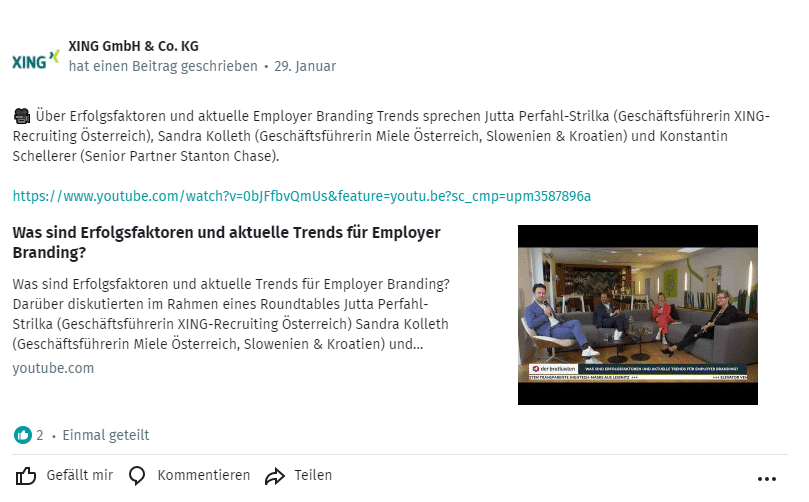Click the link preview description text
809x502 pixels.
pos(231,314)
